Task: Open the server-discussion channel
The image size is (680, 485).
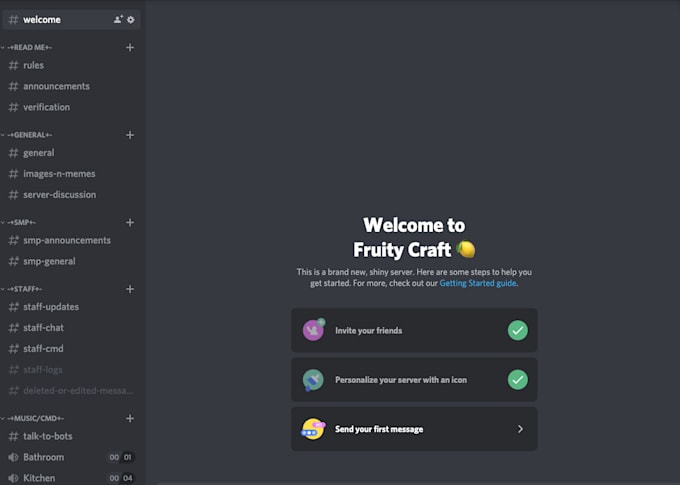Action: 72,195
